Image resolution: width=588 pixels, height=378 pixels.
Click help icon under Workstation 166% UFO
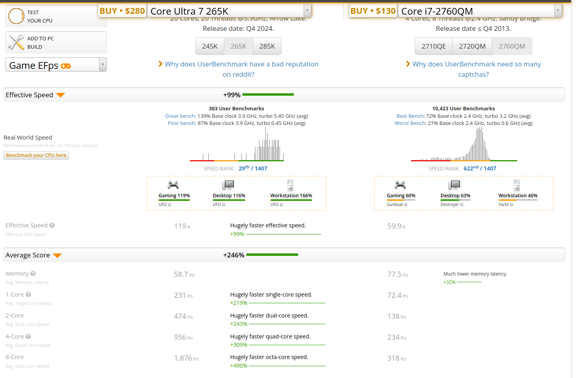[282, 205]
